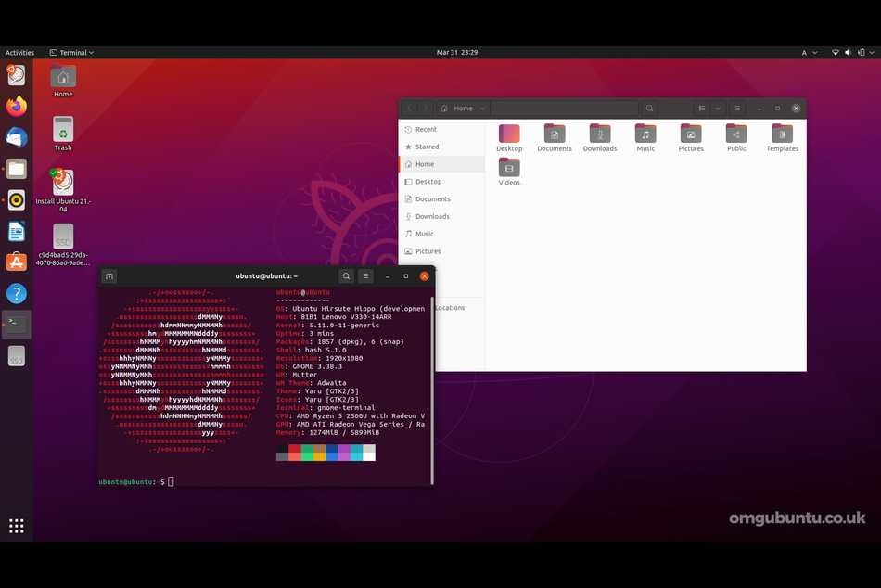Toggle list view in Files toolbar
The height and width of the screenshot is (588, 881).
[x=701, y=109]
